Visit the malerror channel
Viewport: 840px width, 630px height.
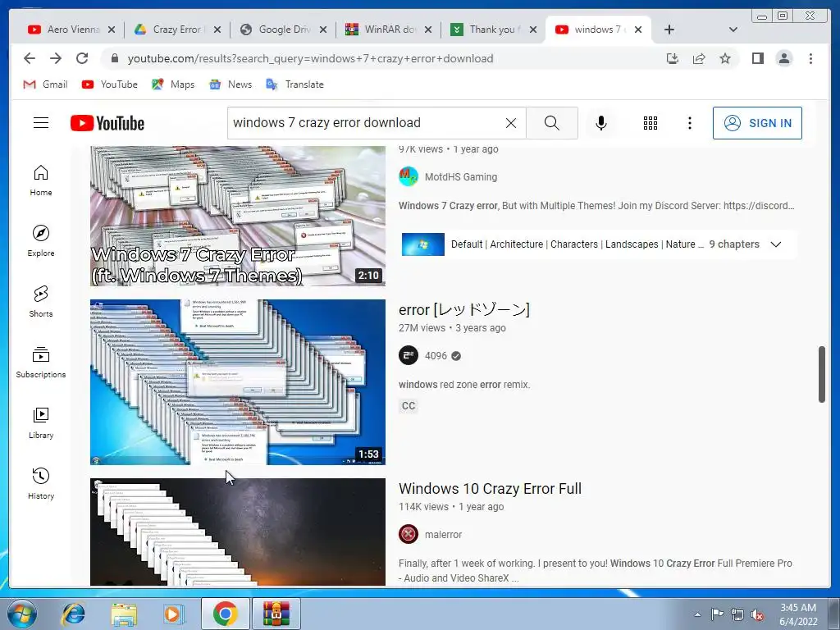point(443,535)
